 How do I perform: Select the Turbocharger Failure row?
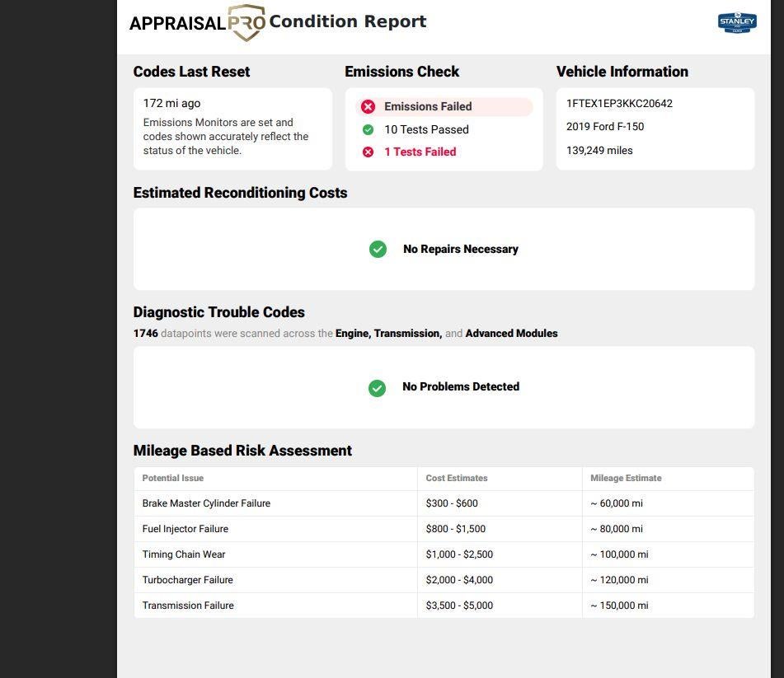[x=444, y=580]
